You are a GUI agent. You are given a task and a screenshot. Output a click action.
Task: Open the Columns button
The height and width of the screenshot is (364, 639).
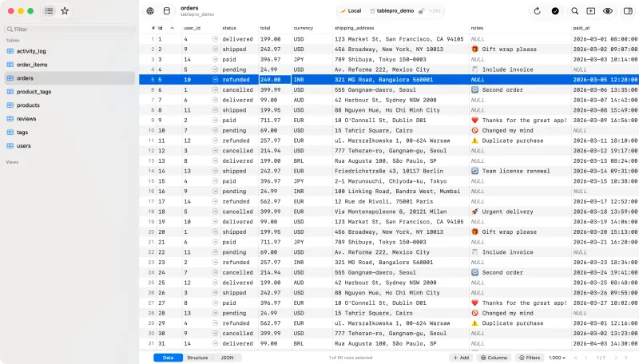click(x=494, y=358)
